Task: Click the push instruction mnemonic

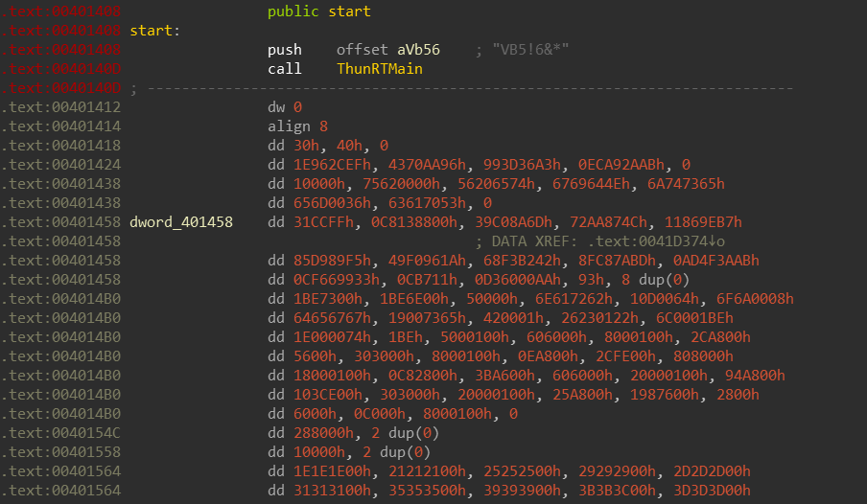Action: (x=285, y=50)
